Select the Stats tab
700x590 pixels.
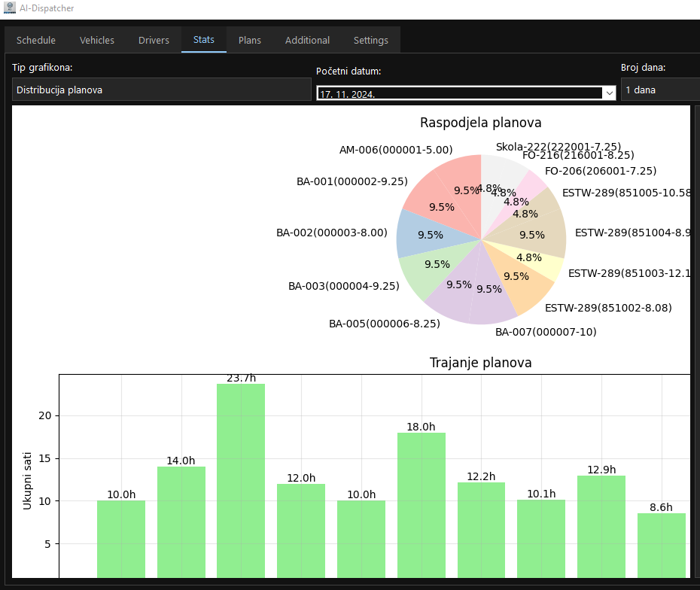click(x=203, y=40)
